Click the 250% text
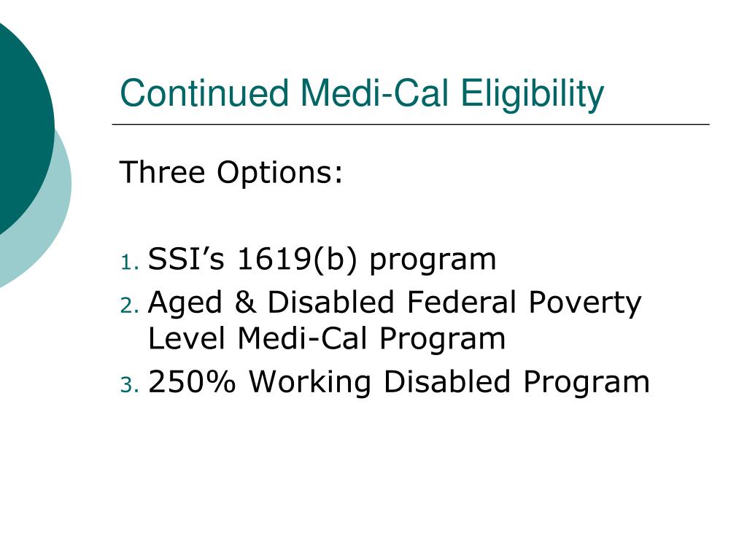Screen dimensions: 747x560 point(192,382)
